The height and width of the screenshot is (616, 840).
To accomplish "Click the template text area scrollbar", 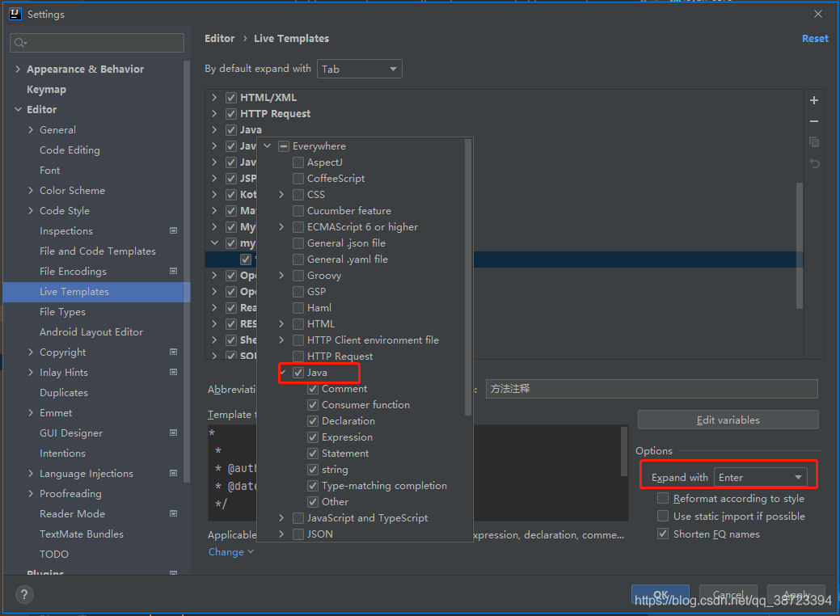I will [623, 451].
